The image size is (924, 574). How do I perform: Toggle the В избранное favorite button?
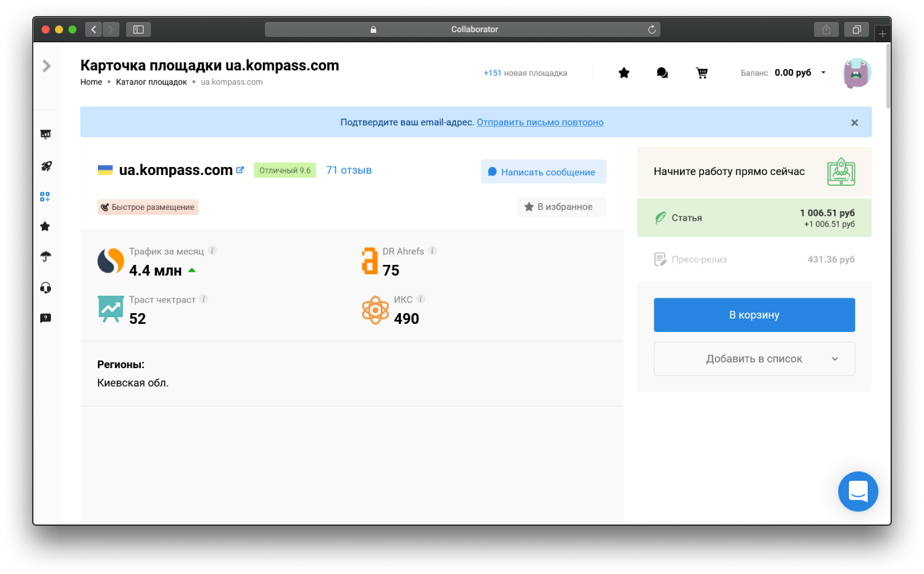coord(561,207)
